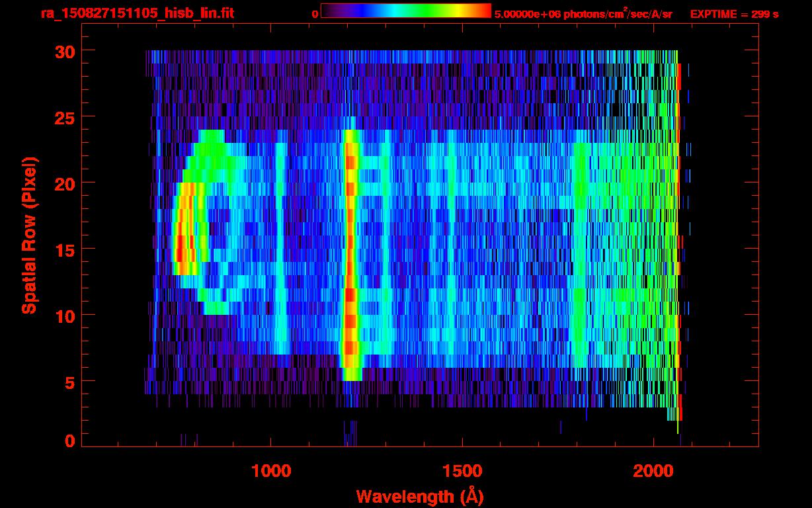Click the Spatial Row (Pixel) axis title
The height and width of the screenshot is (508, 812).
tap(28, 235)
